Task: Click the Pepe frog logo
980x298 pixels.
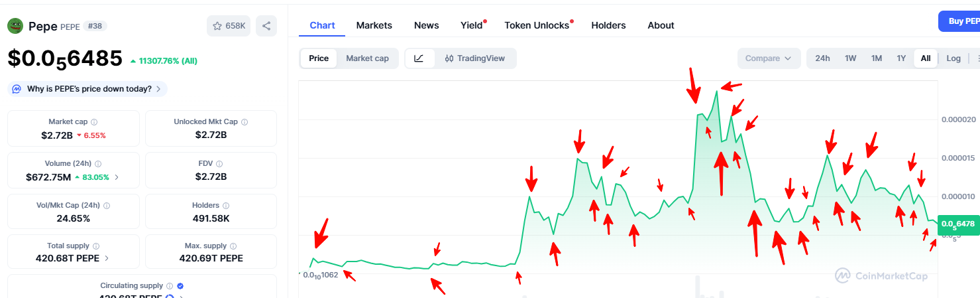Action: 15,26
